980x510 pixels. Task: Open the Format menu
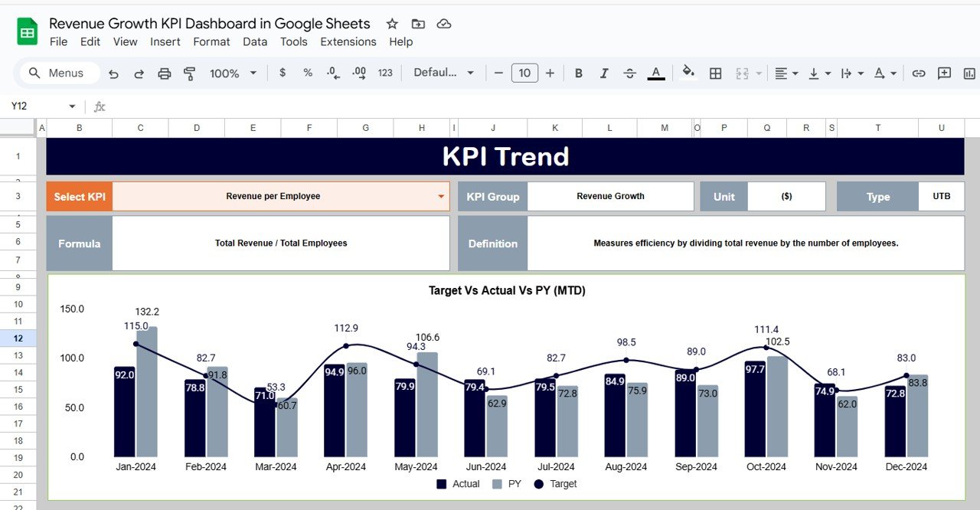click(x=211, y=42)
